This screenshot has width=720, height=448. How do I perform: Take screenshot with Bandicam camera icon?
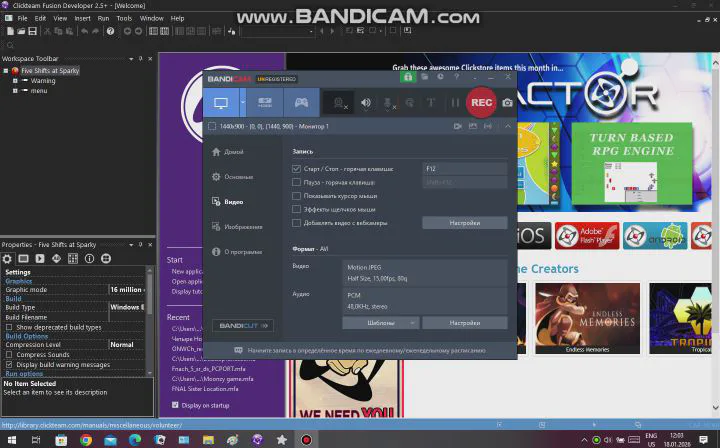coord(507,103)
